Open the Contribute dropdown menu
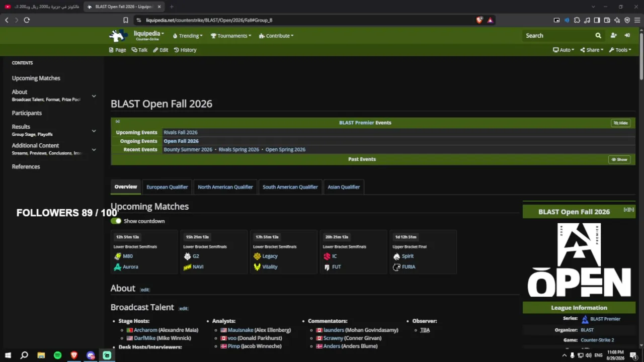The height and width of the screenshot is (362, 644). tap(276, 36)
